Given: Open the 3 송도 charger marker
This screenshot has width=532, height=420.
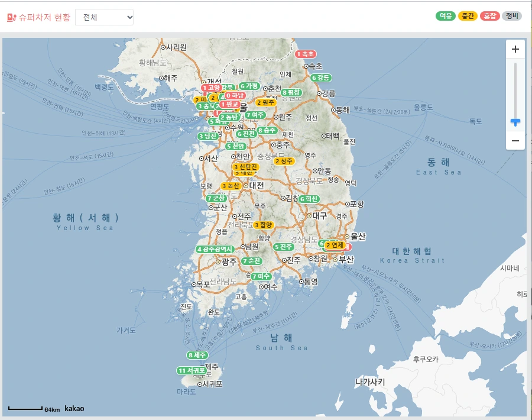Looking at the screenshot, I should coord(206,106).
